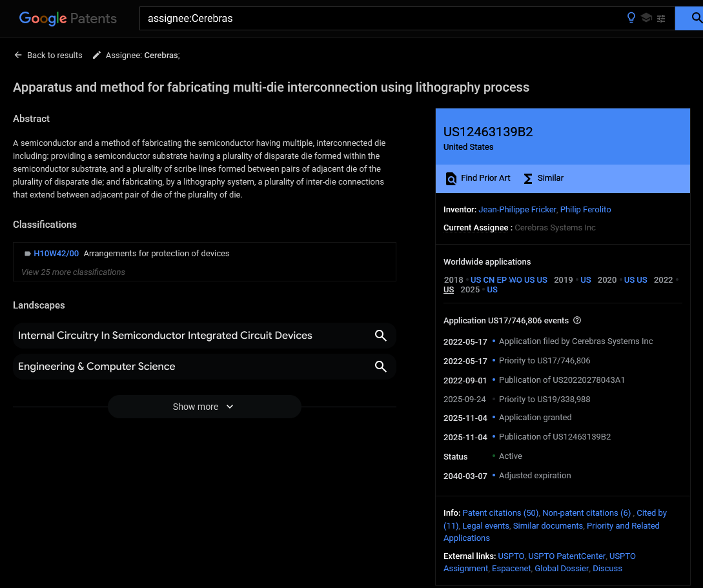Search Engineering & Computer Science magnifier icon
This screenshot has width=703, height=588.
point(380,367)
